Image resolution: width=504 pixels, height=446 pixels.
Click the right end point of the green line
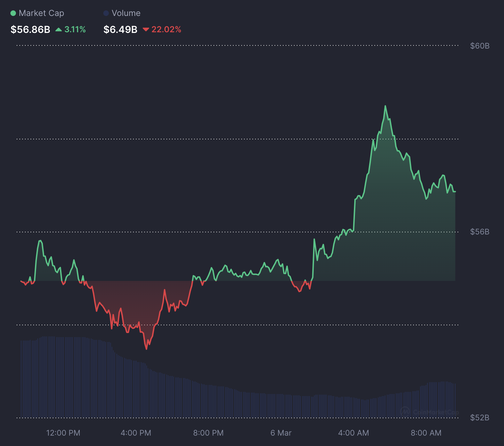[x=455, y=191]
